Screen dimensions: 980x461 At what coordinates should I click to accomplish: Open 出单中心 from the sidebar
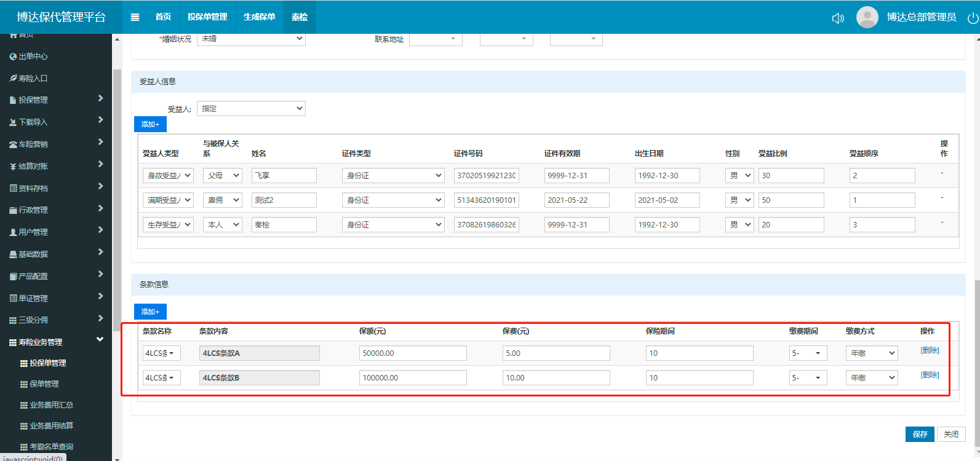[33, 57]
